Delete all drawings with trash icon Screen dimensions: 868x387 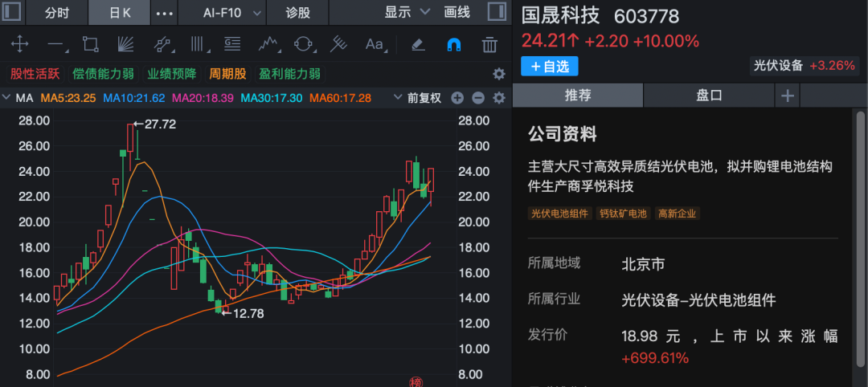click(x=489, y=45)
